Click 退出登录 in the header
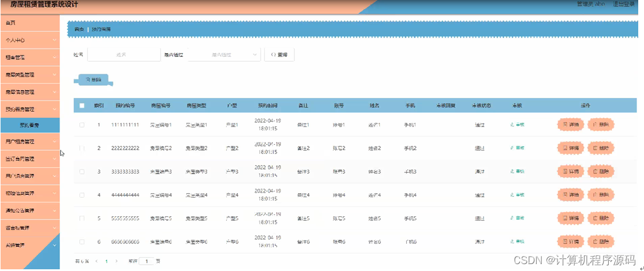644x271 pixels. (624, 4)
